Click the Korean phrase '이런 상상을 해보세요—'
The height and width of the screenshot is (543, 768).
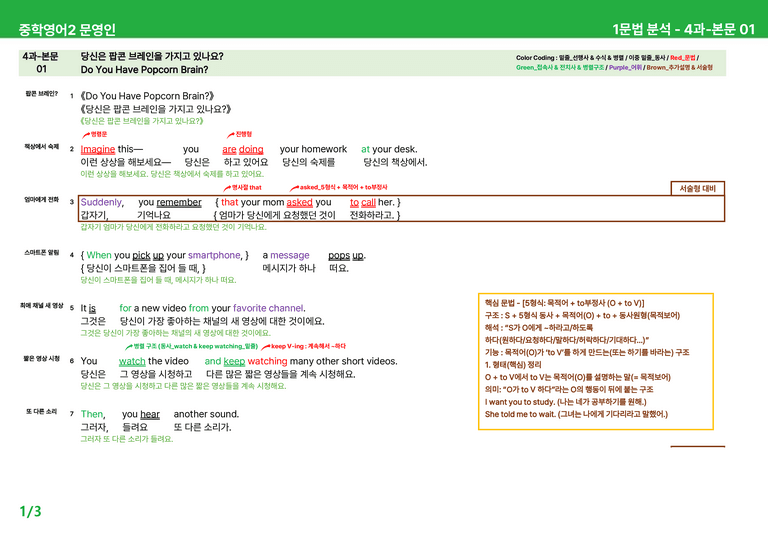(126, 162)
